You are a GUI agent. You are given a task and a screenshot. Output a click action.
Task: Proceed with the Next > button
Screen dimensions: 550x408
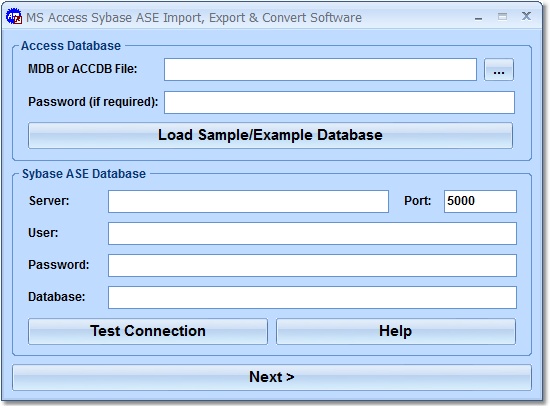(272, 377)
